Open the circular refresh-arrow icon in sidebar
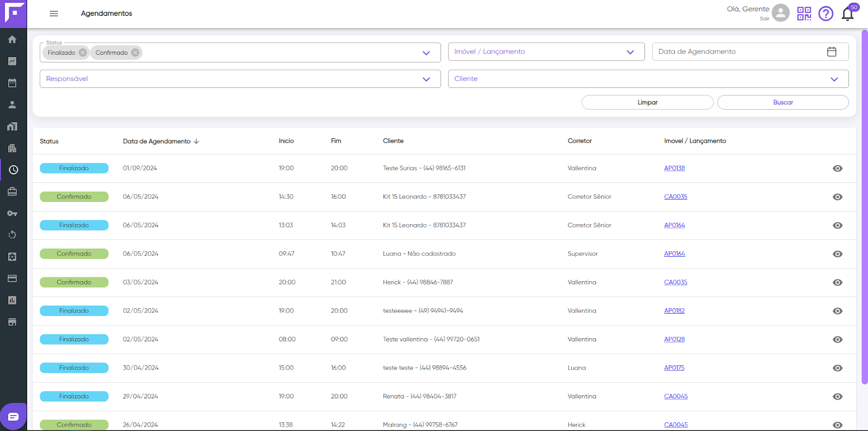 pos(12,235)
